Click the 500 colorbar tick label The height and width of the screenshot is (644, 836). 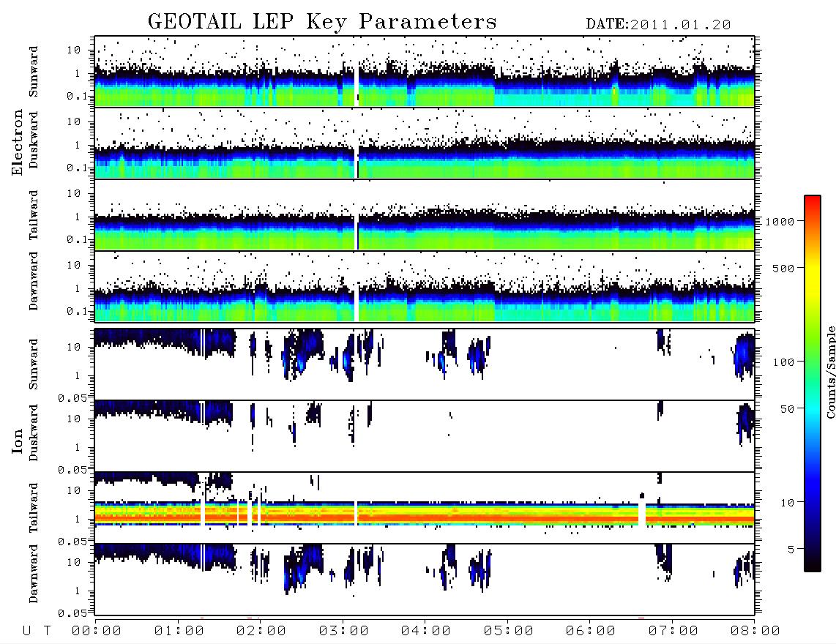click(784, 268)
